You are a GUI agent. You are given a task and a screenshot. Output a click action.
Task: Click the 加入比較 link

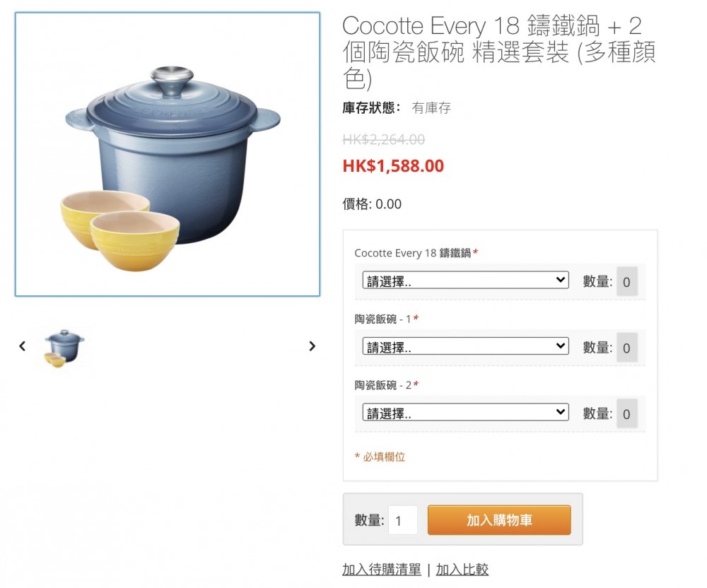[x=462, y=569]
